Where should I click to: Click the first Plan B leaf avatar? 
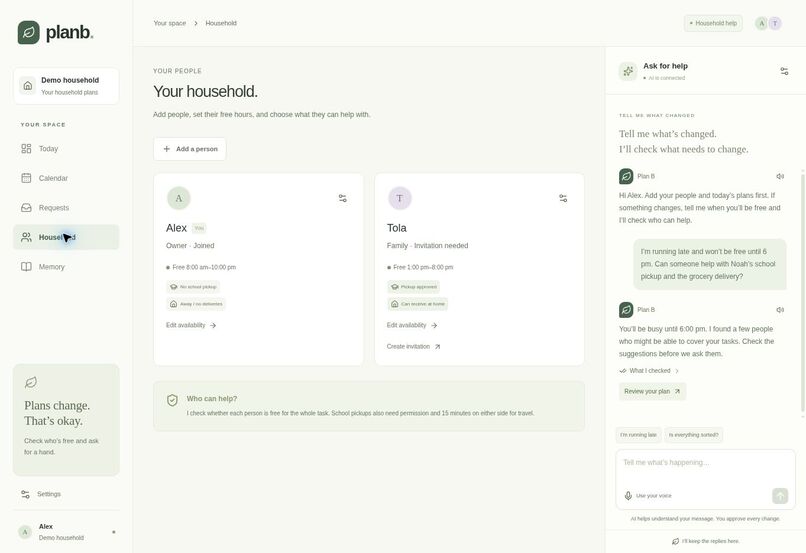point(626,176)
